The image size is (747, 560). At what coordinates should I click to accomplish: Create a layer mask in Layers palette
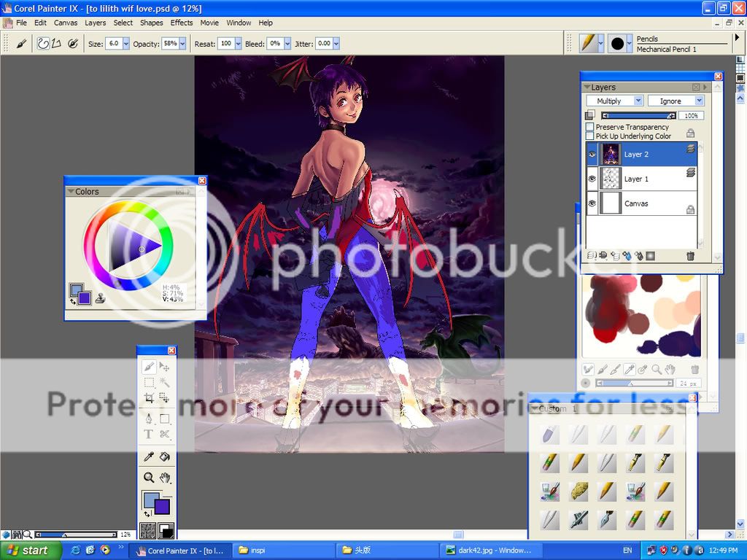click(x=650, y=256)
